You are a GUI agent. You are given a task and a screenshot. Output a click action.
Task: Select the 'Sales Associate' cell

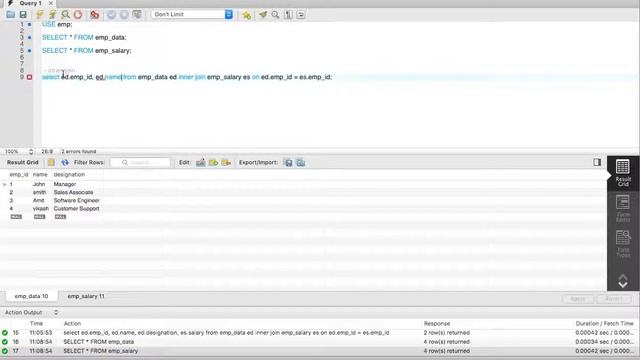pos(73,192)
